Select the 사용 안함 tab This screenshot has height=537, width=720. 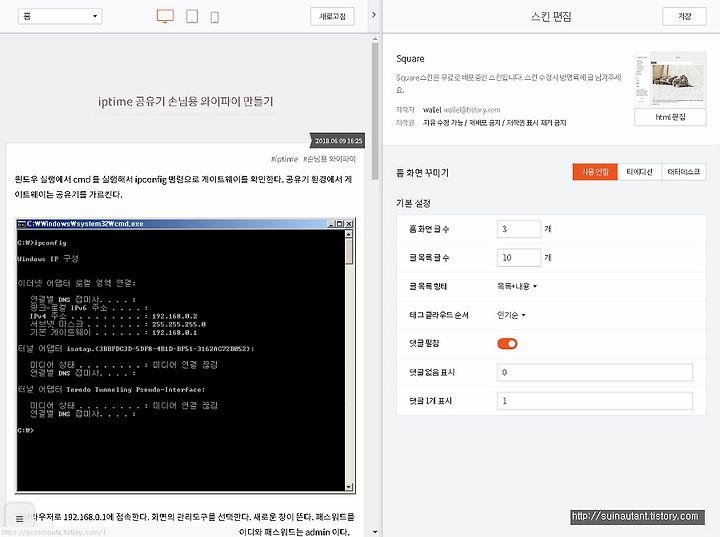click(x=595, y=172)
